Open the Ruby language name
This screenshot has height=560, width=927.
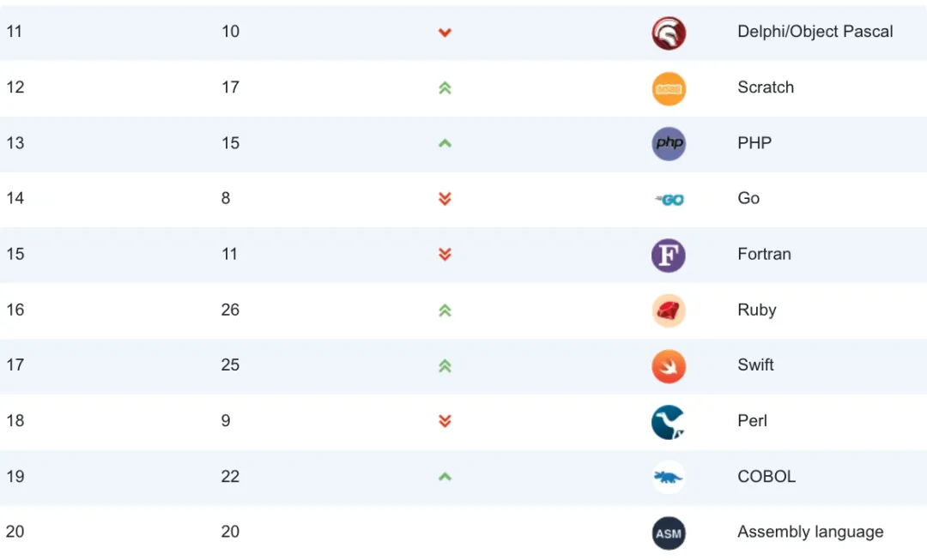757,310
